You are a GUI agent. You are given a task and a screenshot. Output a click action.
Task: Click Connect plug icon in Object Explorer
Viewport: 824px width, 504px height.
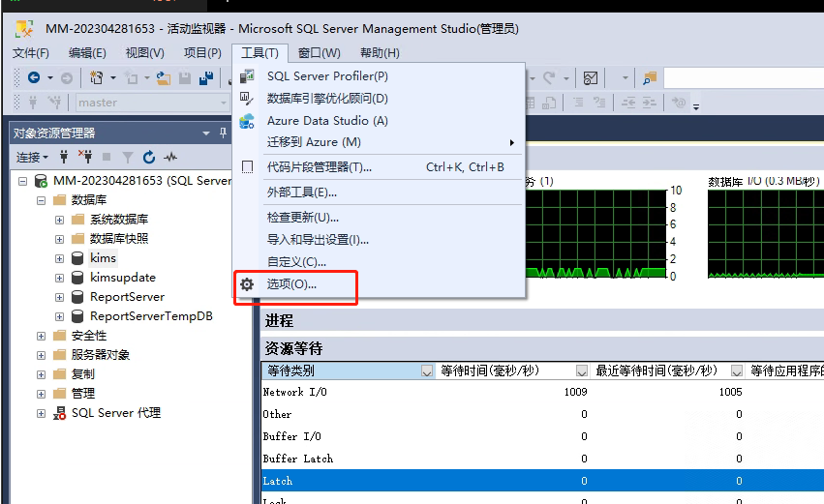pyautogui.click(x=64, y=157)
